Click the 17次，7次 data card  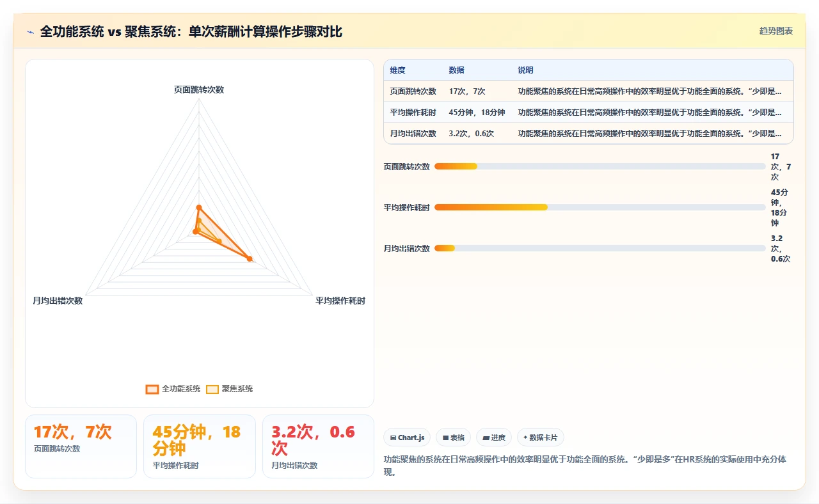pos(81,446)
